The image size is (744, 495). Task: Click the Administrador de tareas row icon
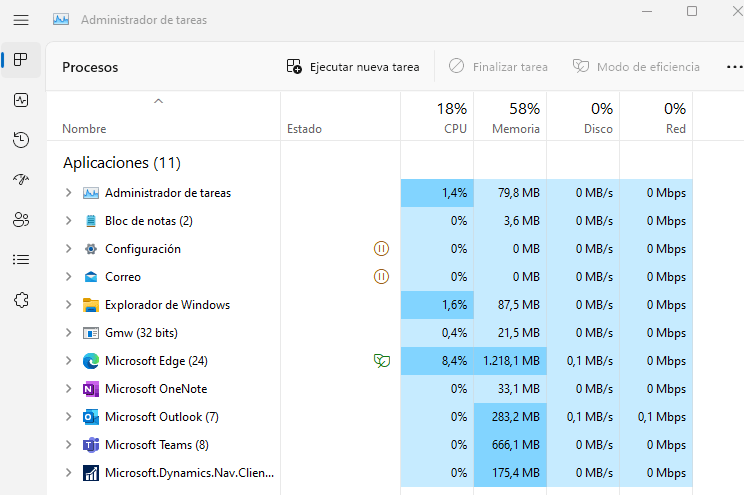point(91,193)
